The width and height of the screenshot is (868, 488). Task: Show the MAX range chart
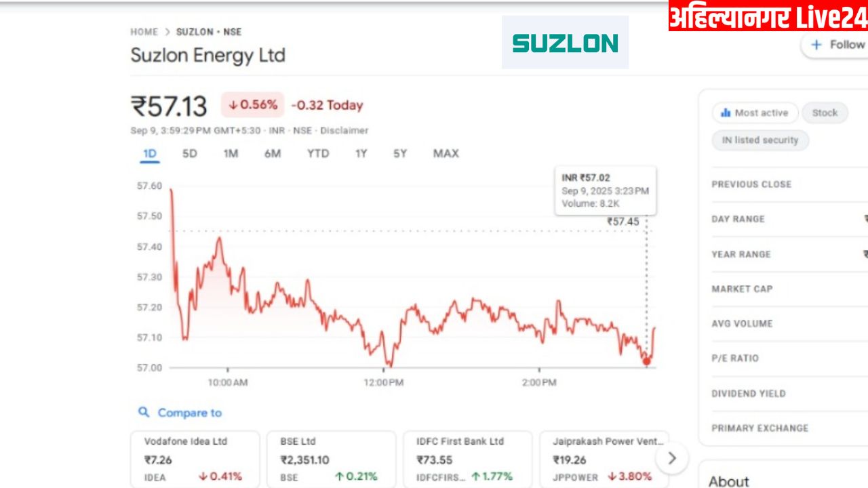click(446, 154)
